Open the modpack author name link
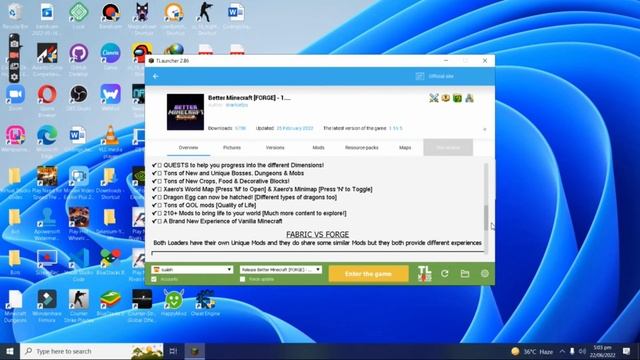The image size is (640, 360). [x=237, y=105]
